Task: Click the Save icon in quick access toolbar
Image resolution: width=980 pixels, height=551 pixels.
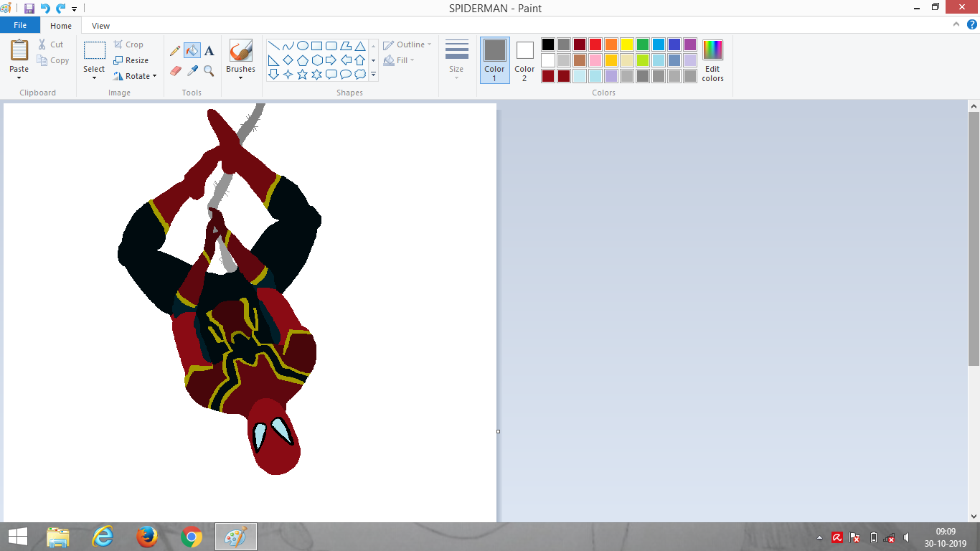Action: [x=29, y=9]
